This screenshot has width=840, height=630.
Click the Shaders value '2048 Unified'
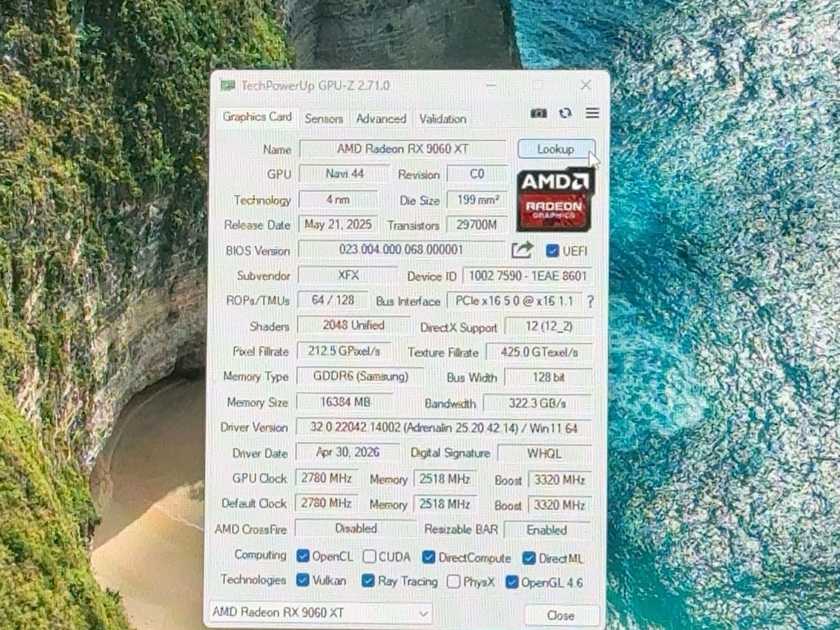click(x=354, y=326)
